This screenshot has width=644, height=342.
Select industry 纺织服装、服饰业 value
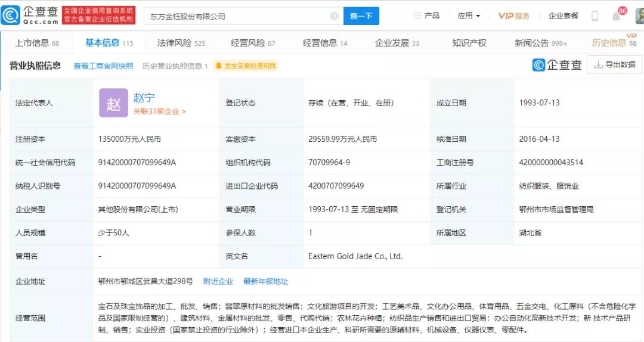549,186
